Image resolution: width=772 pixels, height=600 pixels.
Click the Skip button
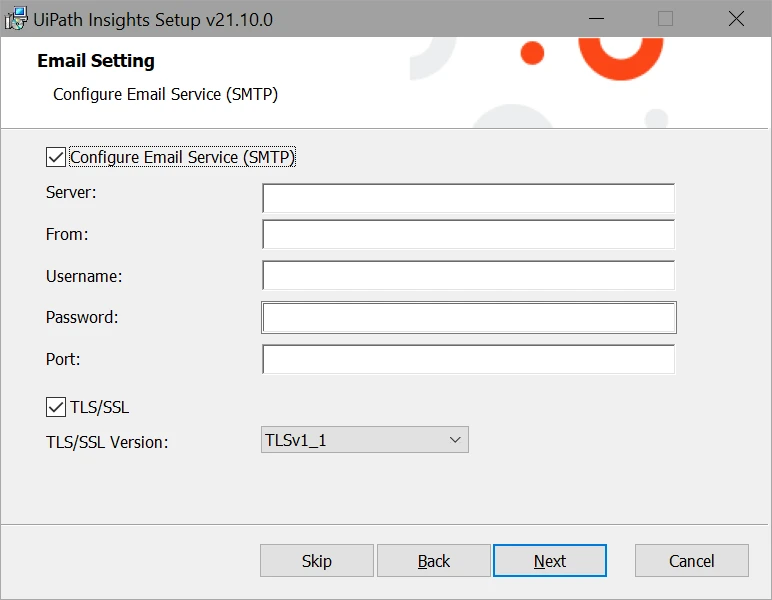coord(317,561)
